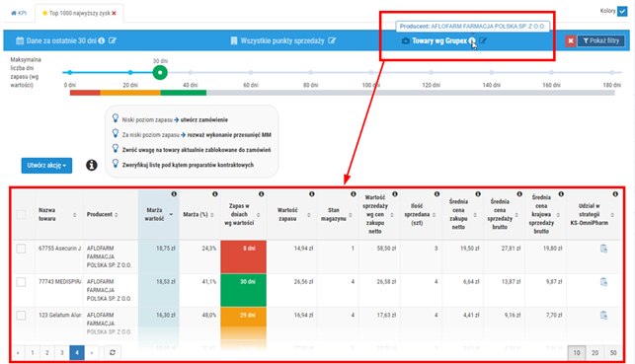Tick checkbox for 77743 MEDISPIRA row
This screenshot has height=364, width=635.
(x=21, y=282)
